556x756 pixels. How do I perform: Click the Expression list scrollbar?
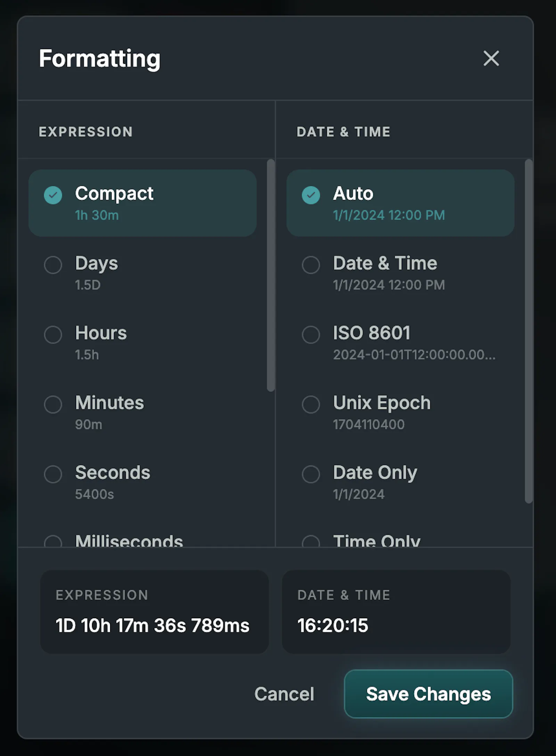pyautogui.click(x=271, y=275)
